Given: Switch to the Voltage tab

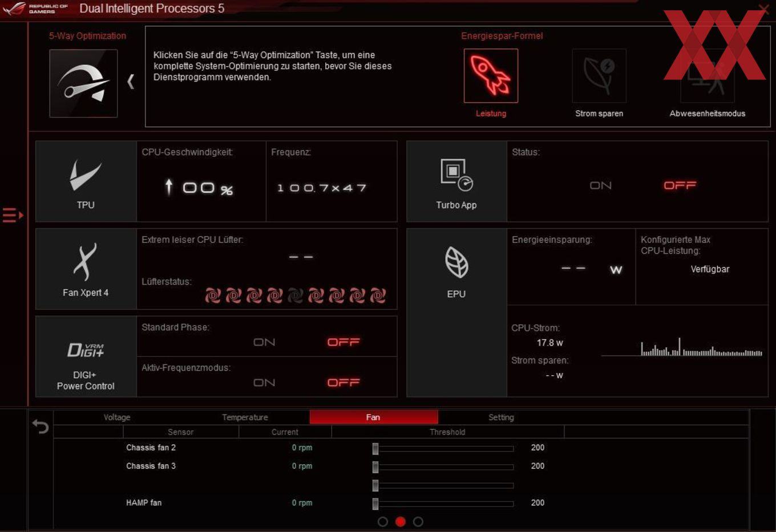Looking at the screenshot, I should pyautogui.click(x=117, y=417).
